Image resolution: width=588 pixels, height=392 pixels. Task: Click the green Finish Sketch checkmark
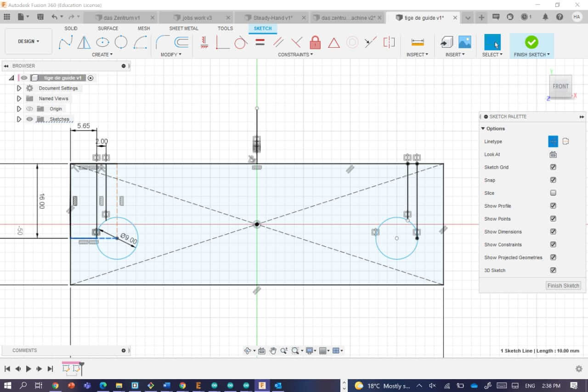531,42
